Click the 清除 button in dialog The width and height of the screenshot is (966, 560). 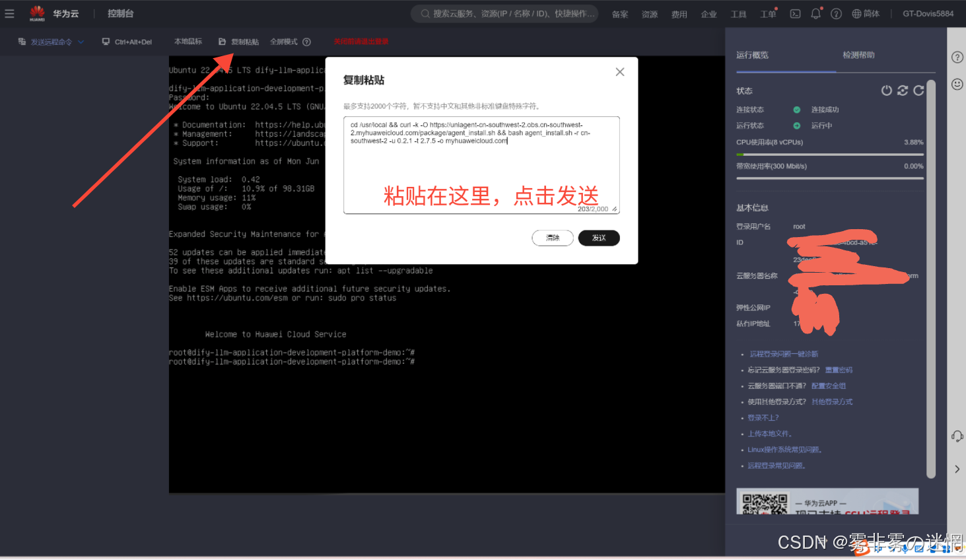click(553, 238)
